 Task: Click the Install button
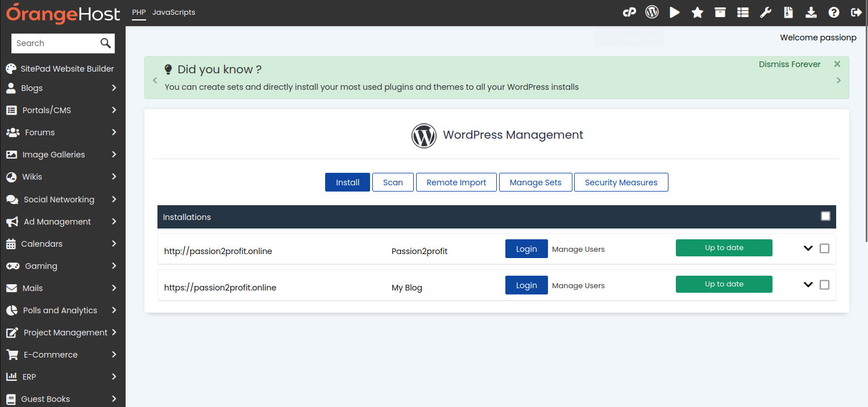pos(348,182)
